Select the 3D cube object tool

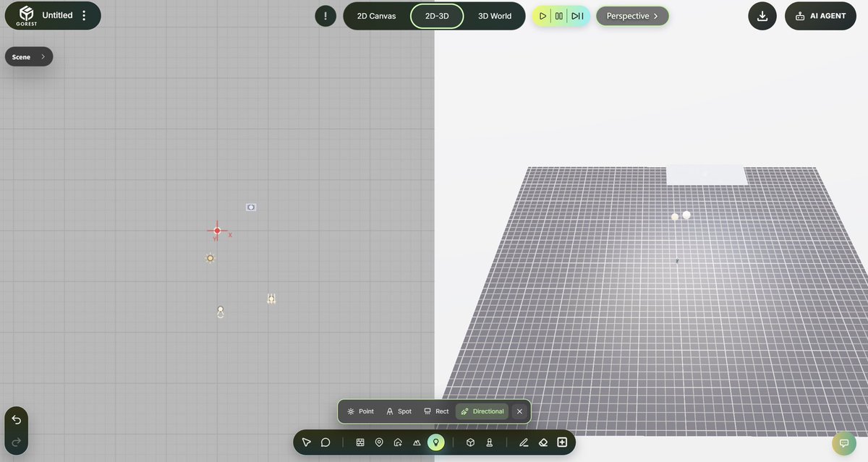click(470, 442)
